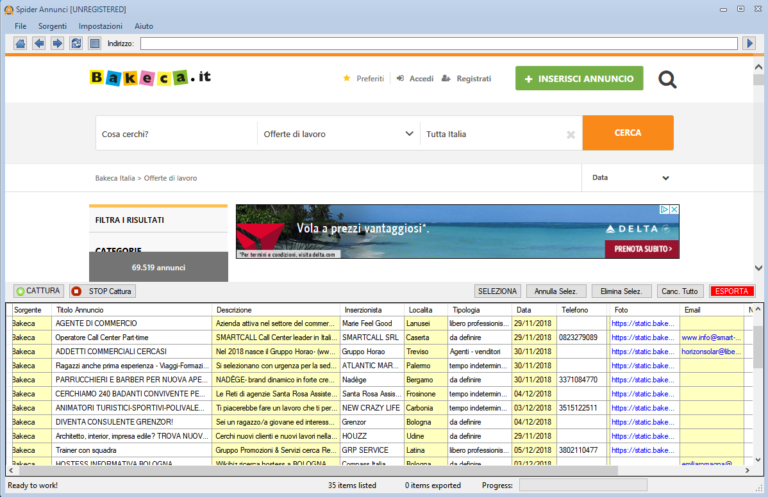The image size is (768, 497).
Task: Click the red ESPORTA button
Action: point(732,291)
